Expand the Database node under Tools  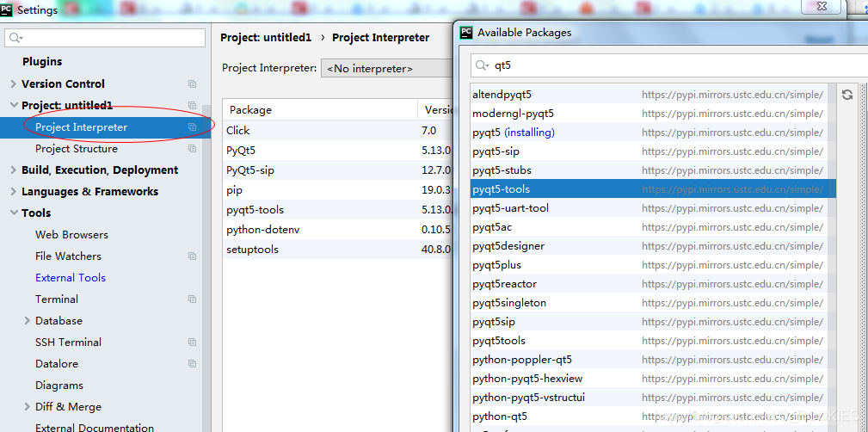click(x=28, y=321)
